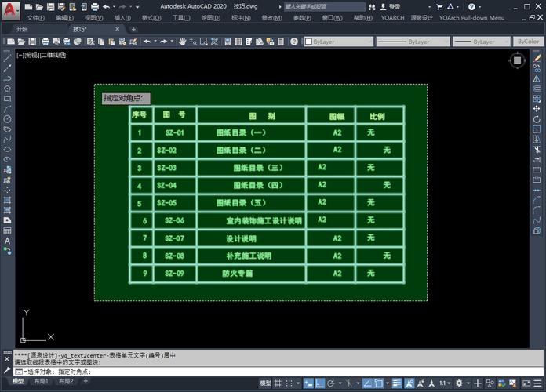Viewport: 546px width, 392px height.
Task: Click the Zoom Window icon in the toolbar
Action: [x=204, y=42]
